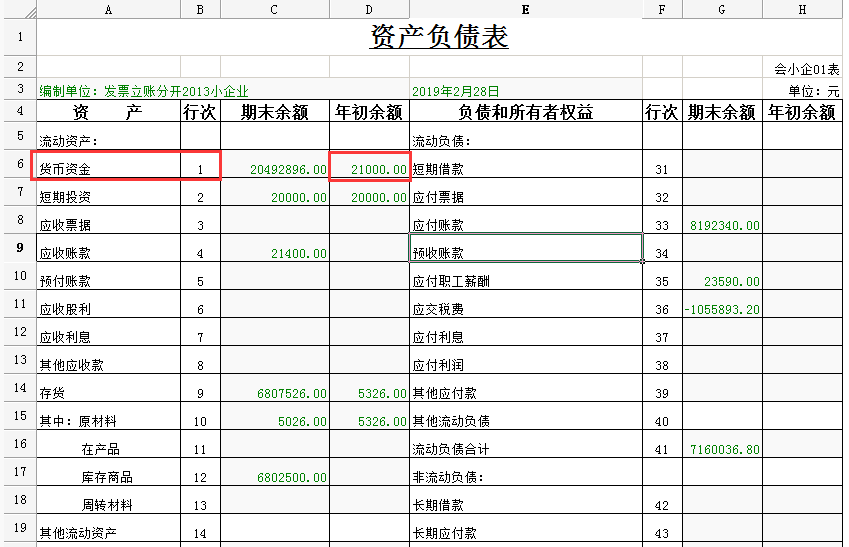Viewport: 849px width, 547px height.
Task: Click the 资产负债表 title cell
Action: (439, 37)
